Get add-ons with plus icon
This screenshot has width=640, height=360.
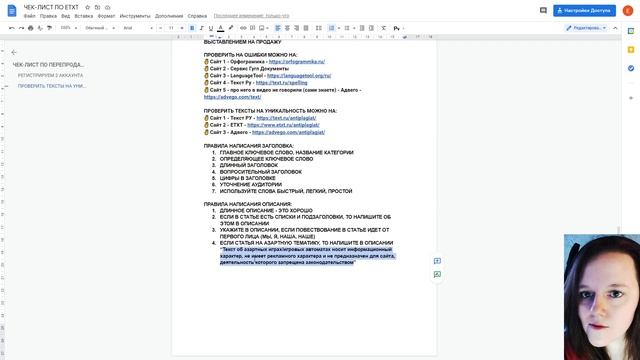tap(631, 98)
